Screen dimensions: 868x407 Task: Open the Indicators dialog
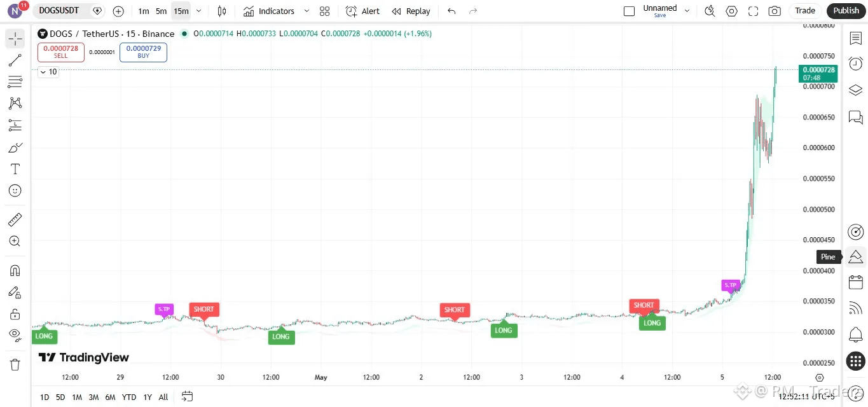coord(269,11)
